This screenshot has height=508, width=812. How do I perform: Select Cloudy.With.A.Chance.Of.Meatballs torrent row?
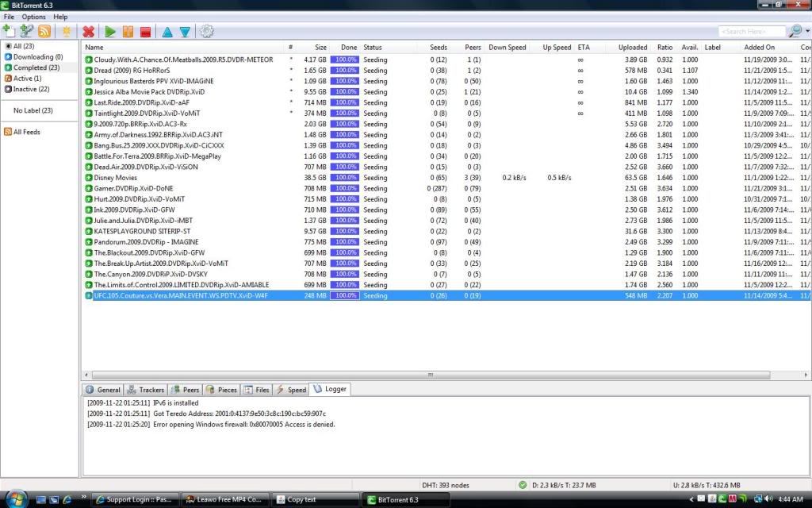(446, 60)
